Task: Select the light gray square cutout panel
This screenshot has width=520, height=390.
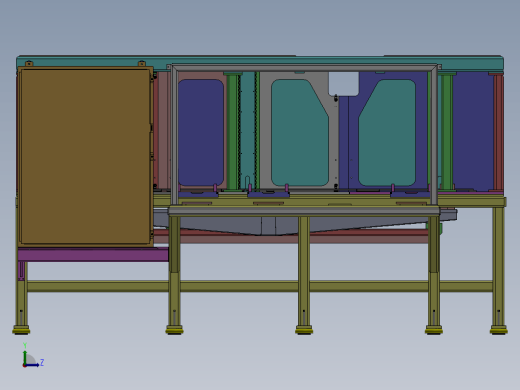Action: 344,84
